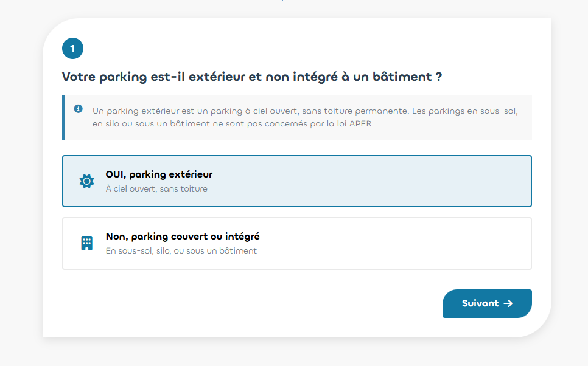
Task: Select the "OUI, parking extérieur" option
Action: pos(296,181)
